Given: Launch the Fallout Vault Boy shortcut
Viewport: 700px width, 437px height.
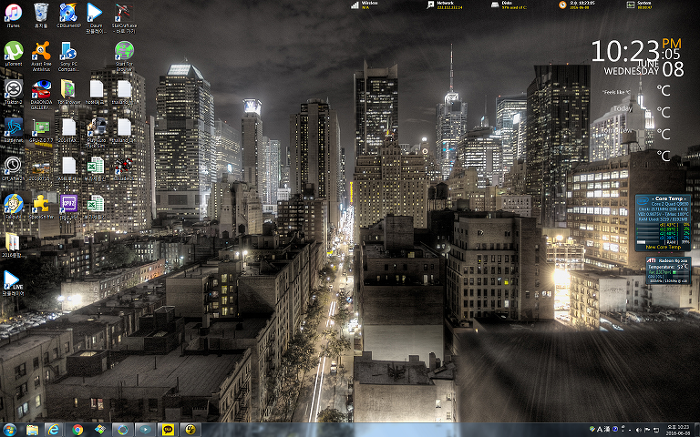Looking at the screenshot, I should point(13,204).
